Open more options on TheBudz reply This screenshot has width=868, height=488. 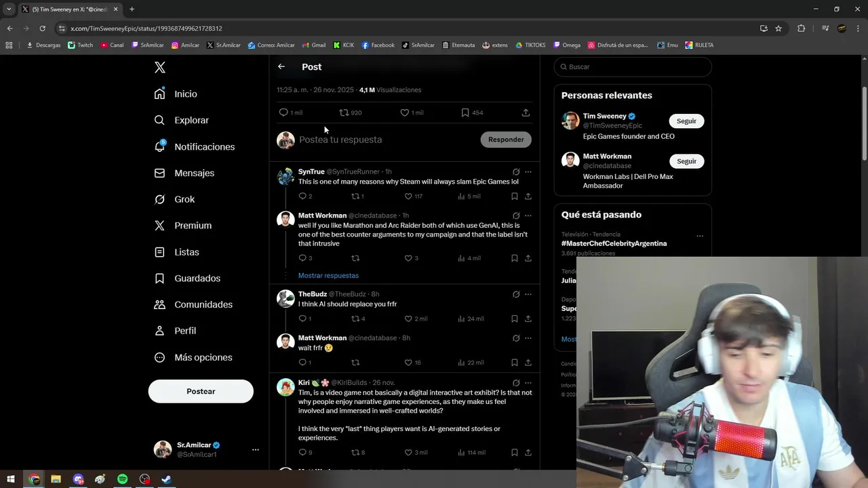point(528,294)
